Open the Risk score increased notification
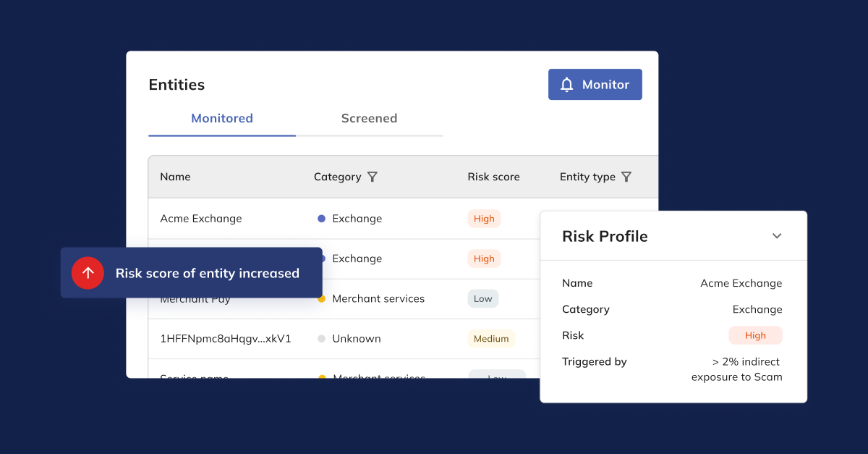 coord(207,273)
